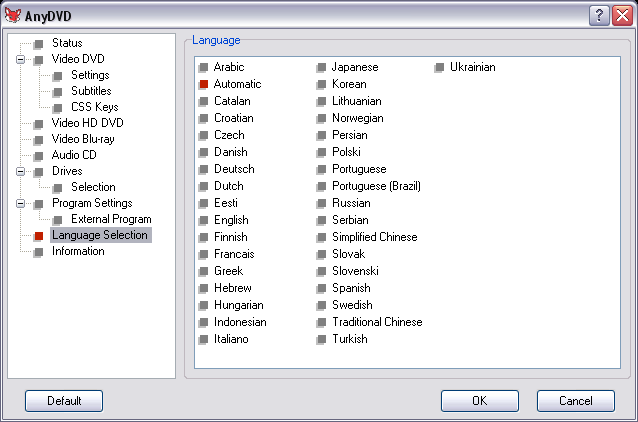The height and width of the screenshot is (422, 638).
Task: Collapse the Program Settings tree node
Action: coord(20,203)
